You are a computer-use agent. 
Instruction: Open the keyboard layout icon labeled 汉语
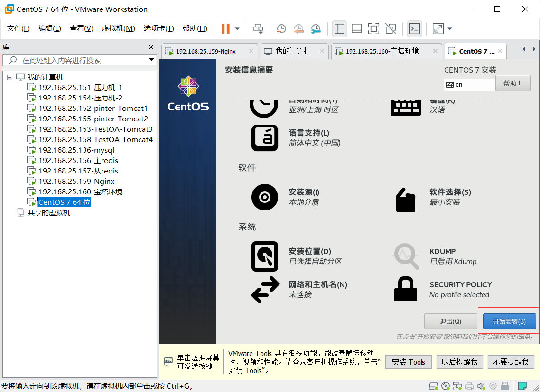coord(406,107)
